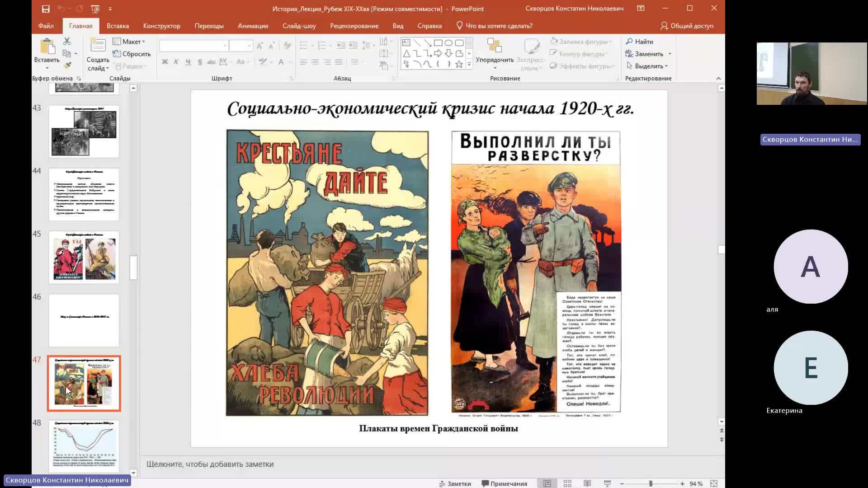The image size is (868, 488).
Task: Zoom out with the minus icon
Action: [622, 483]
